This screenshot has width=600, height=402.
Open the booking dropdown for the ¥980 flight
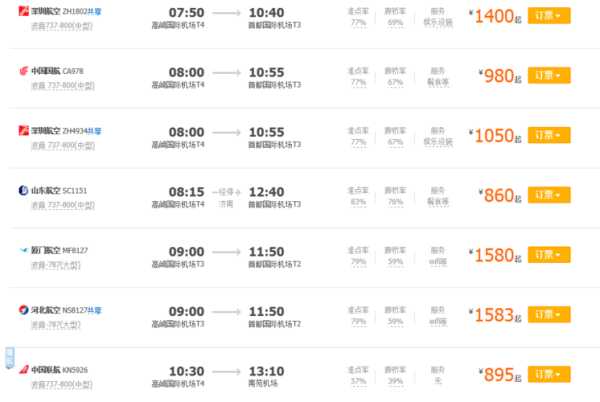tap(549, 75)
